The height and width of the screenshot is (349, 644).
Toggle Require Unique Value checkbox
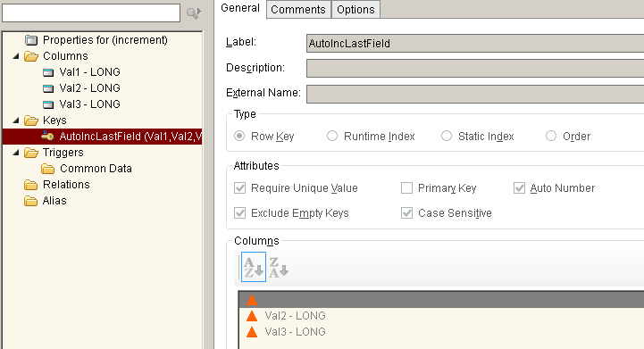[240, 188]
